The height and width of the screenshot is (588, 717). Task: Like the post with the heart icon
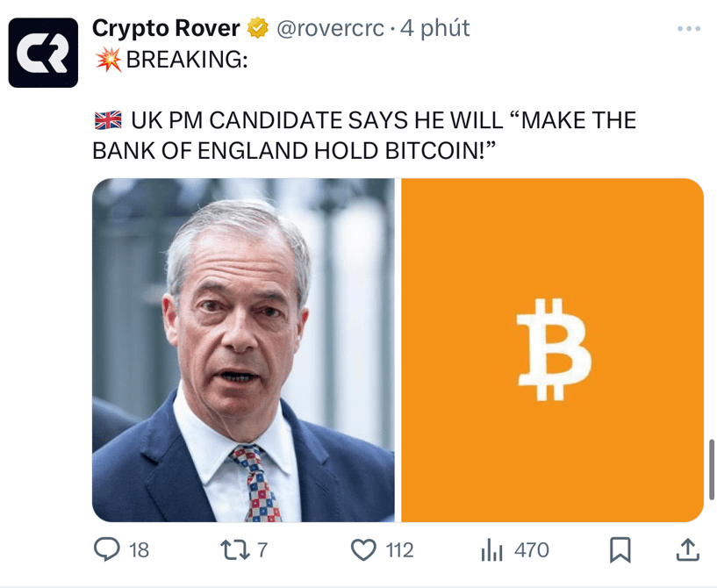363,550
